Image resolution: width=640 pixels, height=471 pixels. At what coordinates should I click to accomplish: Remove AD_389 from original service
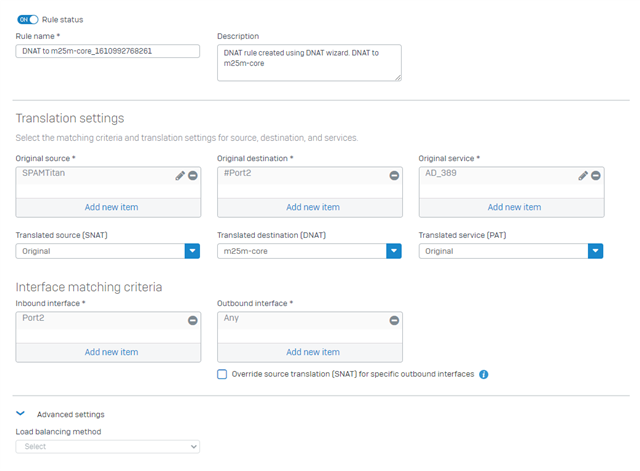596,176
